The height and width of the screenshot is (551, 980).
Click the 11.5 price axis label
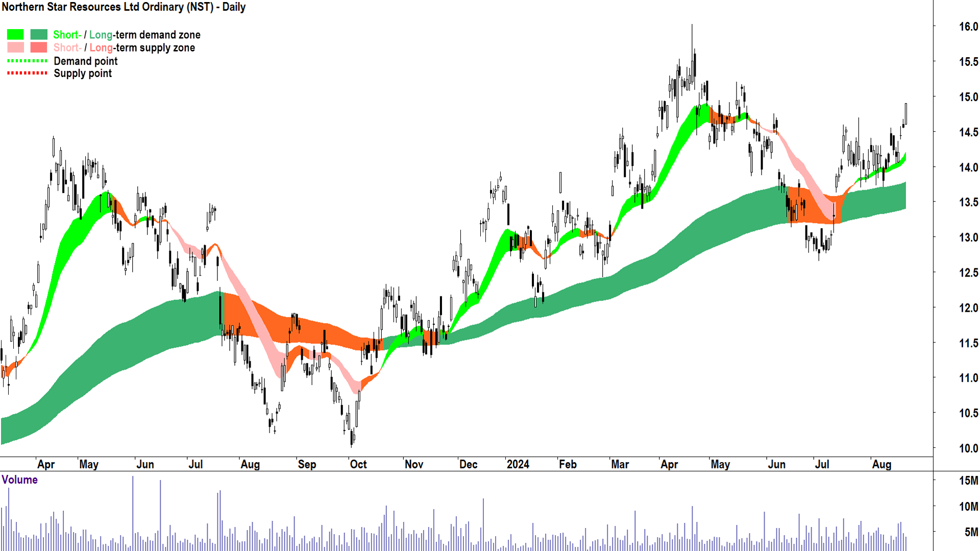point(968,343)
